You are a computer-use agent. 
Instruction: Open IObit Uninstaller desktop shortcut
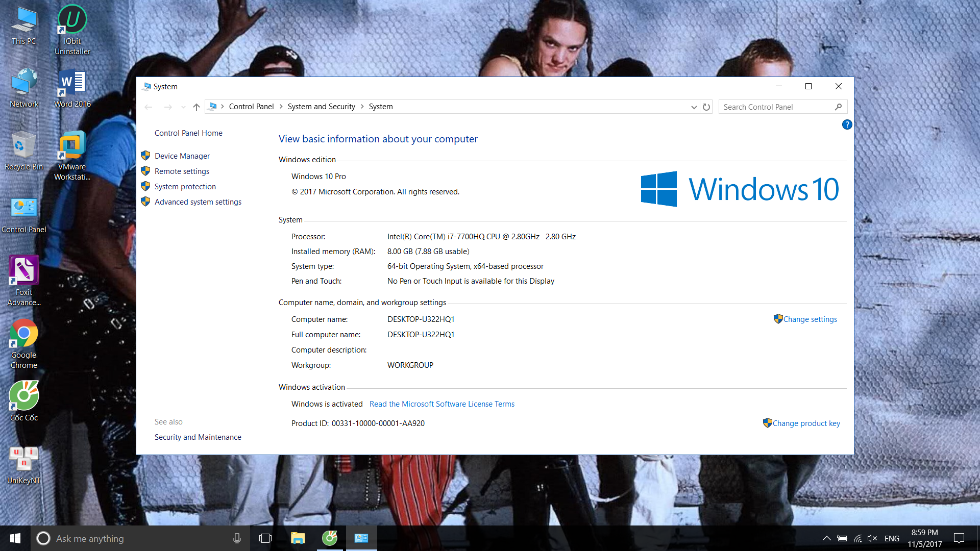(72, 30)
